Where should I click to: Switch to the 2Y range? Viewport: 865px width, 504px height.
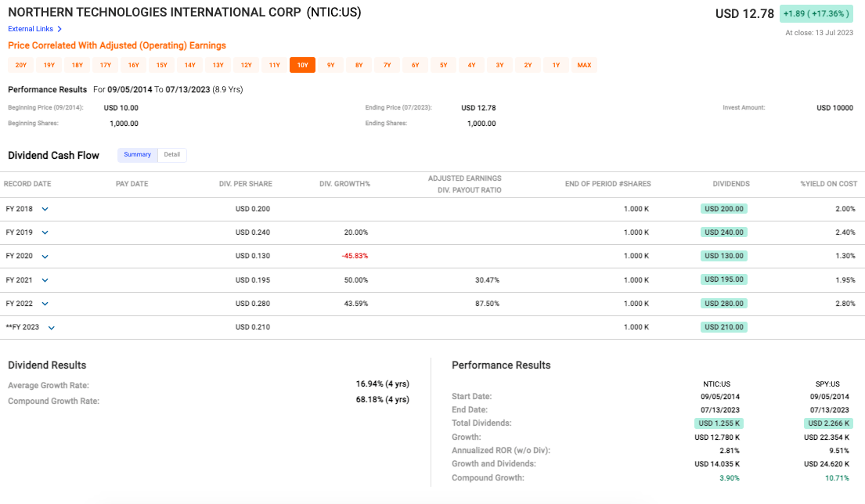528,65
